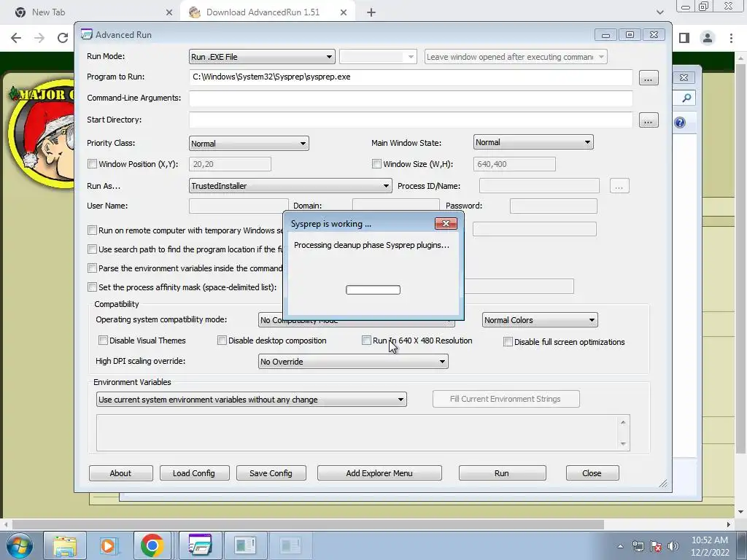The width and height of the screenshot is (747, 560).
Task: Toggle Chrome side panel icon
Action: coord(684,38)
